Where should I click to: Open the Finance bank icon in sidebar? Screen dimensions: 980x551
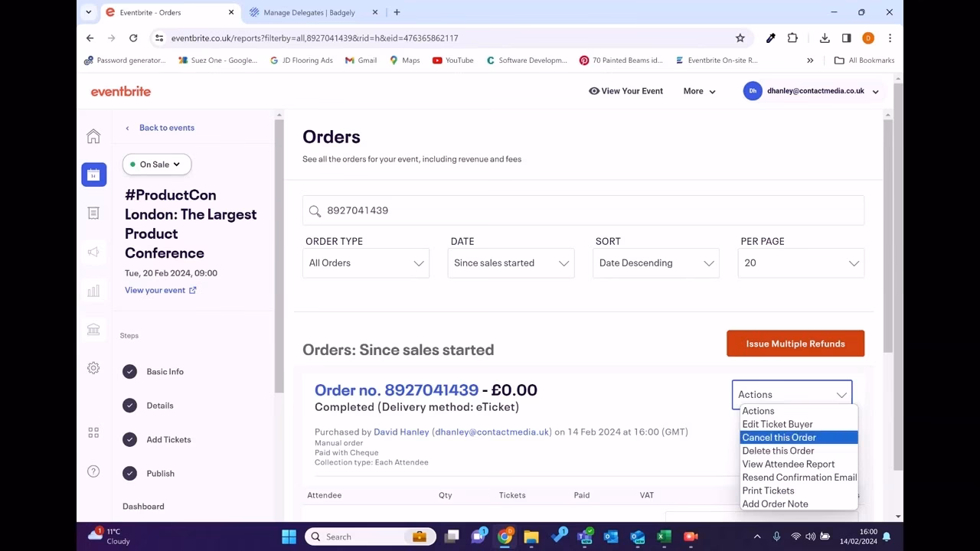pos(93,329)
